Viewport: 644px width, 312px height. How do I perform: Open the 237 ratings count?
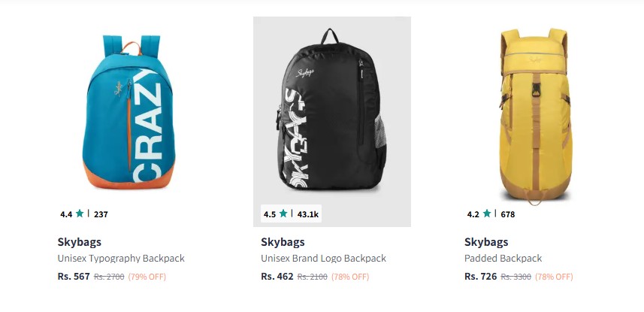click(x=101, y=214)
